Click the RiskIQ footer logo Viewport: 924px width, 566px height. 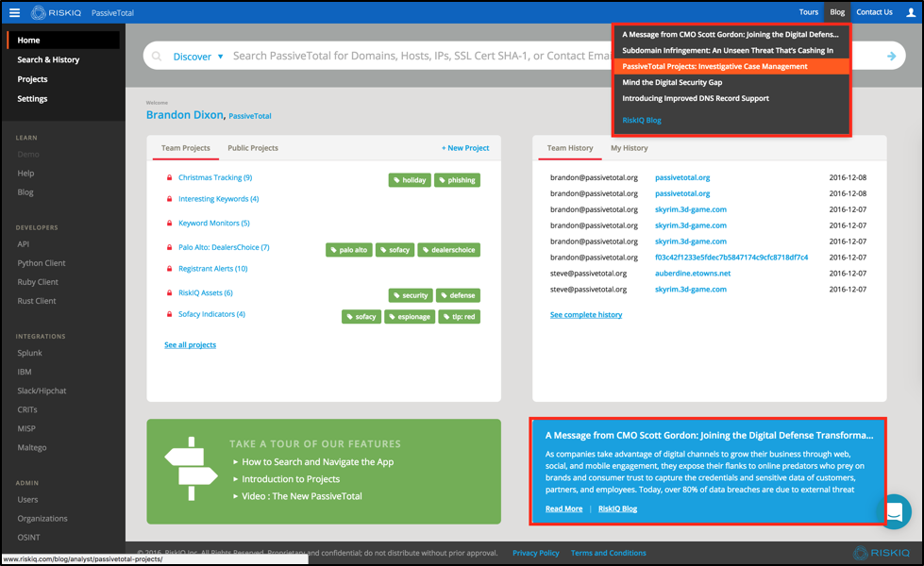tap(882, 553)
